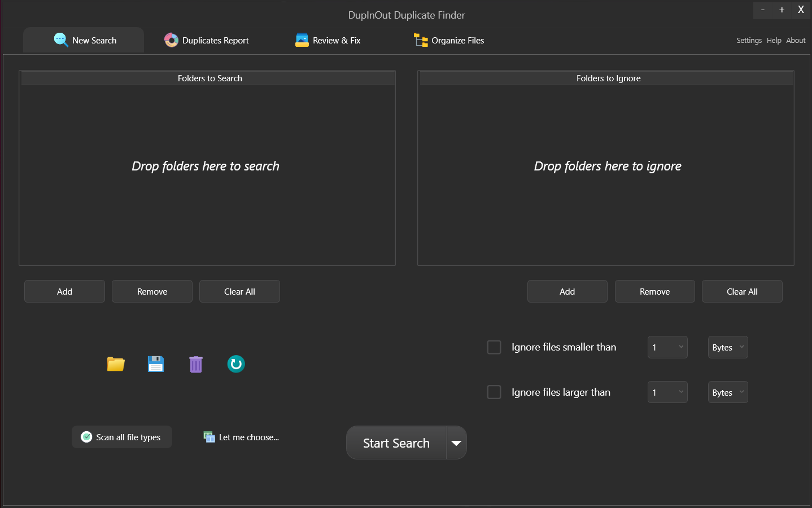Click Remove under Folders to Search
This screenshot has height=508, width=812.
(x=152, y=291)
